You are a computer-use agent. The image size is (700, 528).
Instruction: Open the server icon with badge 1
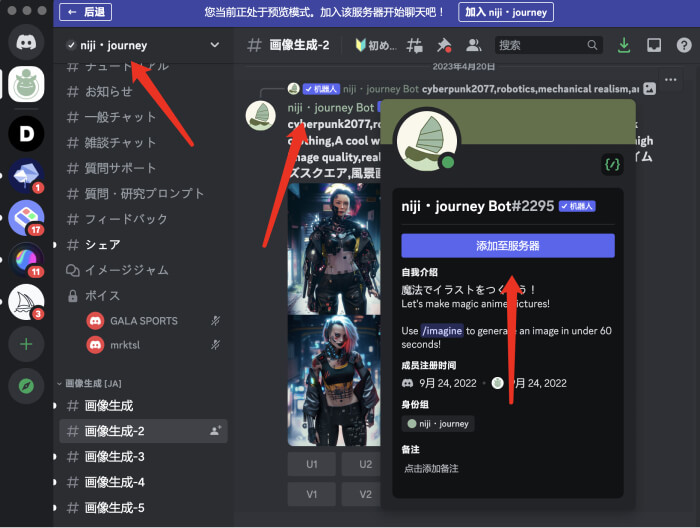(x=26, y=176)
